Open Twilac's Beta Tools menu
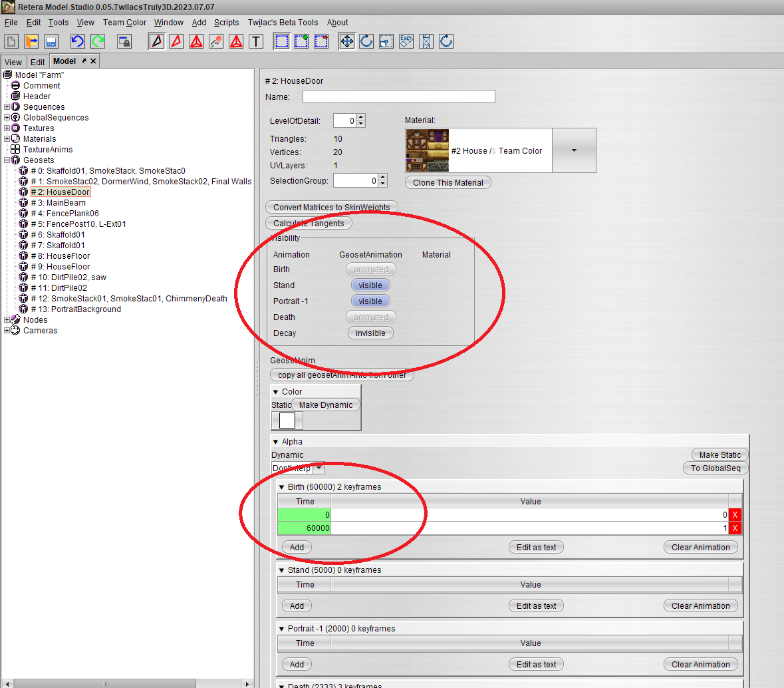Image resolution: width=784 pixels, height=688 pixels. coord(283,23)
